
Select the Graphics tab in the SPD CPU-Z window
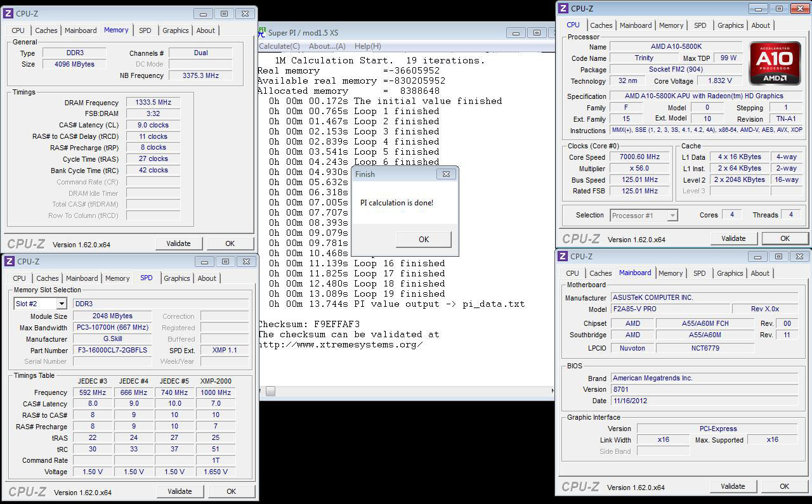(177, 278)
